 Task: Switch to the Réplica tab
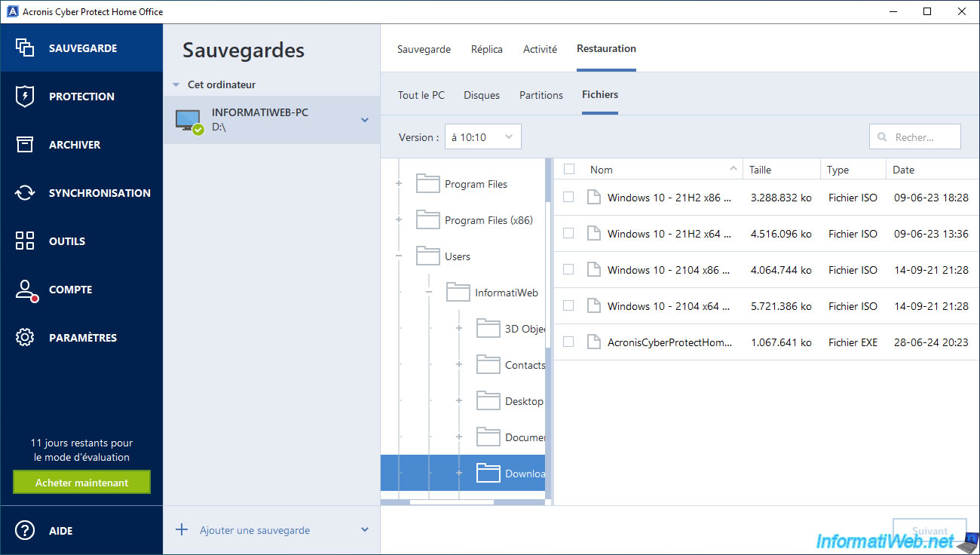(x=487, y=49)
